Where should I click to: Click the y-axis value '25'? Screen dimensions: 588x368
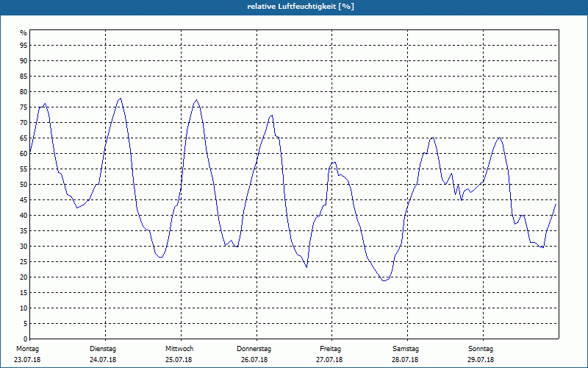[x=24, y=262]
